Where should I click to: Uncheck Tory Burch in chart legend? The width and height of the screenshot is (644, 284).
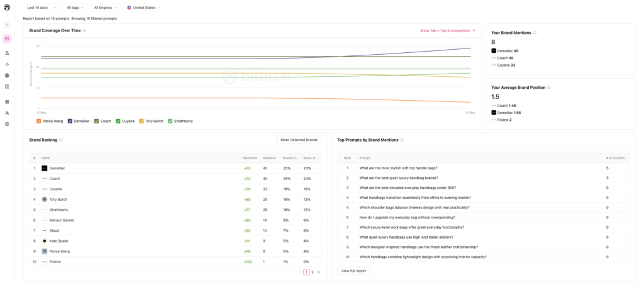click(x=142, y=122)
